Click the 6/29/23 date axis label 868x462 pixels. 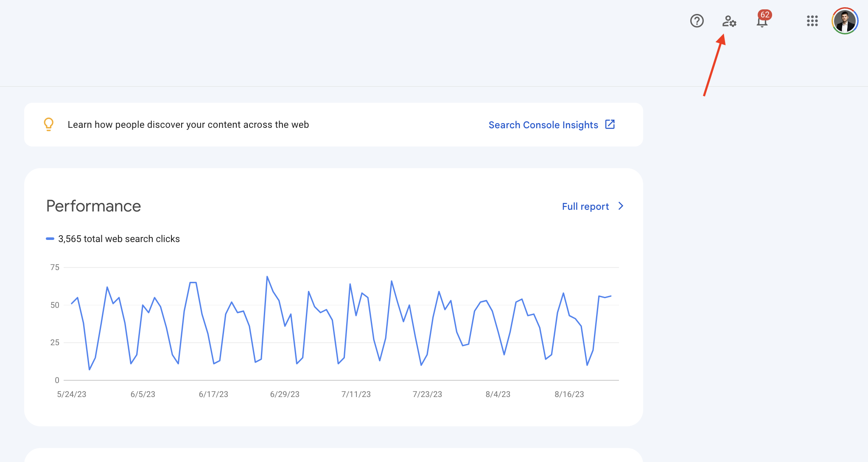tap(285, 394)
